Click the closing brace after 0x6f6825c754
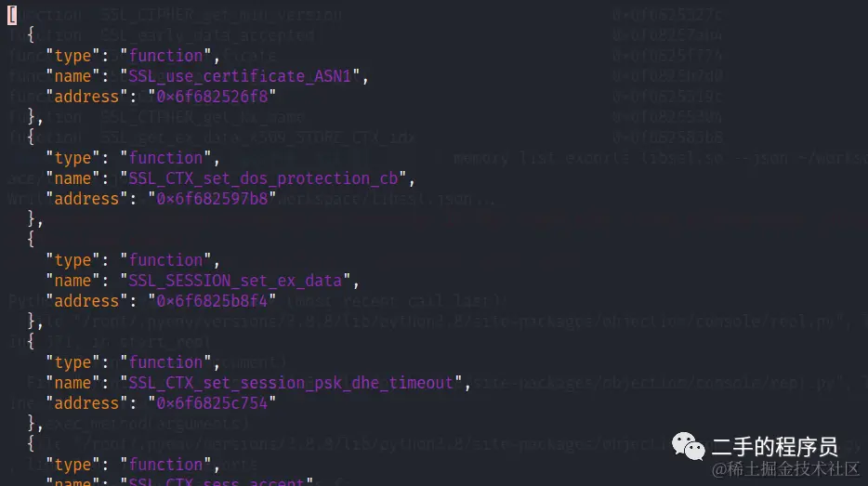Screen dimensions: 868x486 coord(32,424)
